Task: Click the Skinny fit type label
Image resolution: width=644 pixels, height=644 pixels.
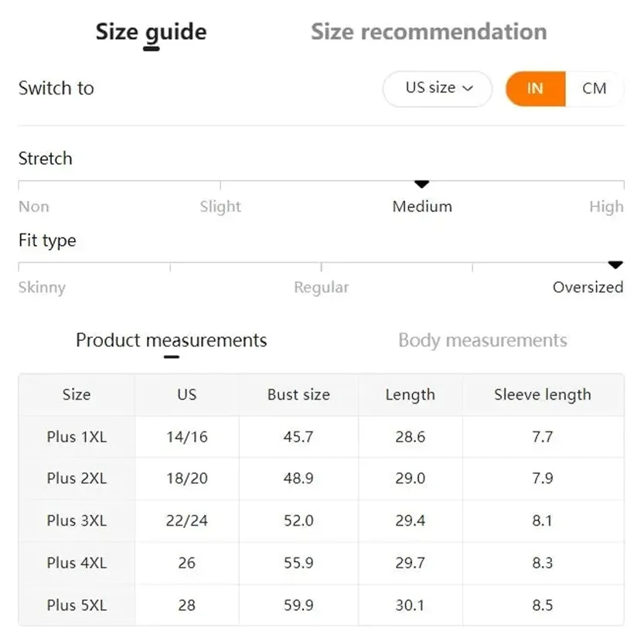Action: tap(42, 287)
